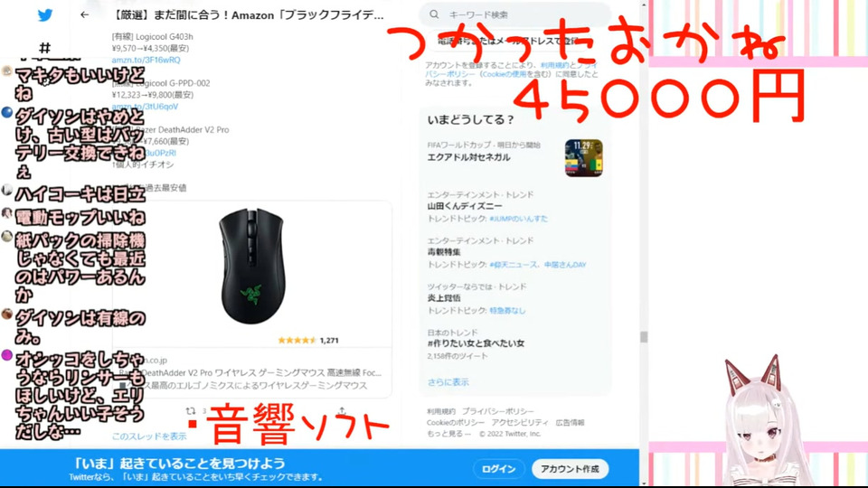
Task: Click the retweet icon under the tweet
Action: click(x=191, y=411)
